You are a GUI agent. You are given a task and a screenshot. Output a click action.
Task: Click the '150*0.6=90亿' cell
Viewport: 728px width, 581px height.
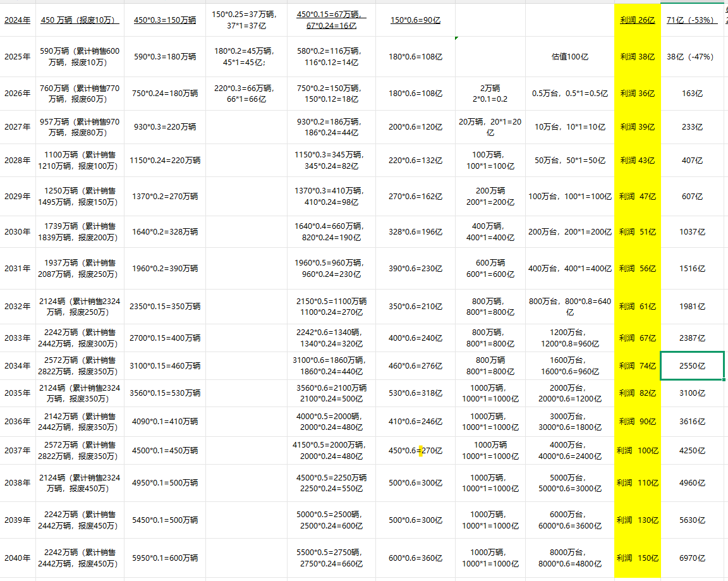coord(415,20)
